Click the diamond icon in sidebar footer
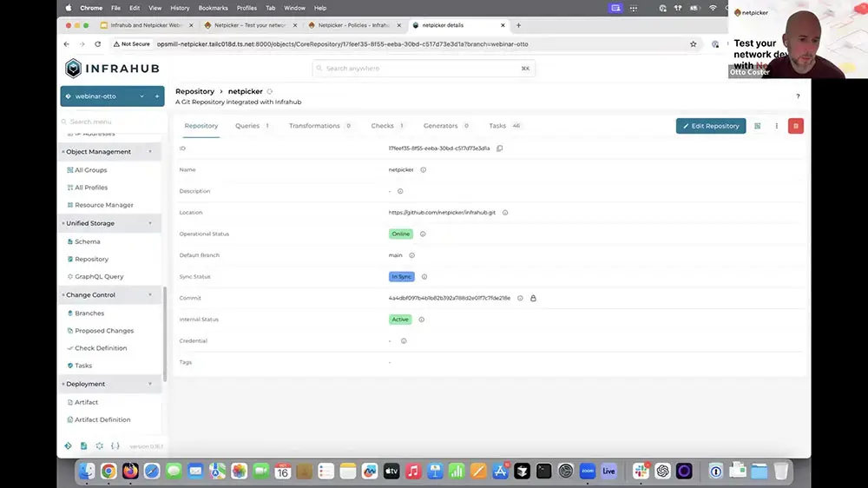Viewport: 868px width, 488px height. coord(68,446)
